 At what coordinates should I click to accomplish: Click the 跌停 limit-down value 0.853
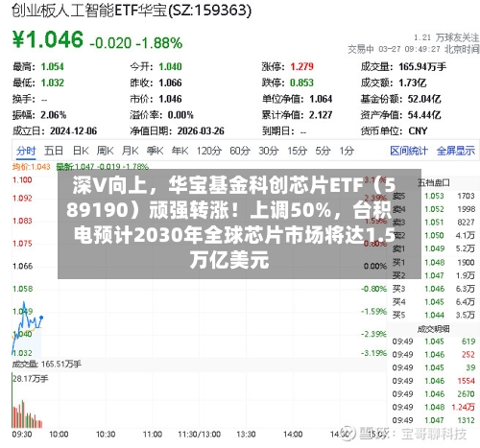point(301,83)
